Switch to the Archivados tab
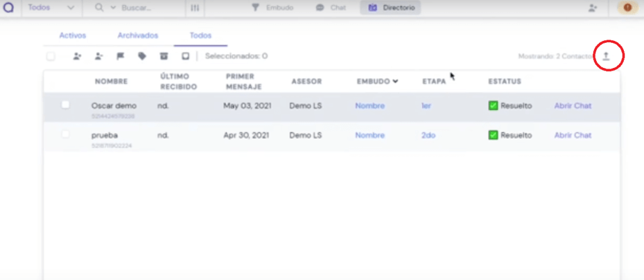644x280 pixels. tap(138, 35)
